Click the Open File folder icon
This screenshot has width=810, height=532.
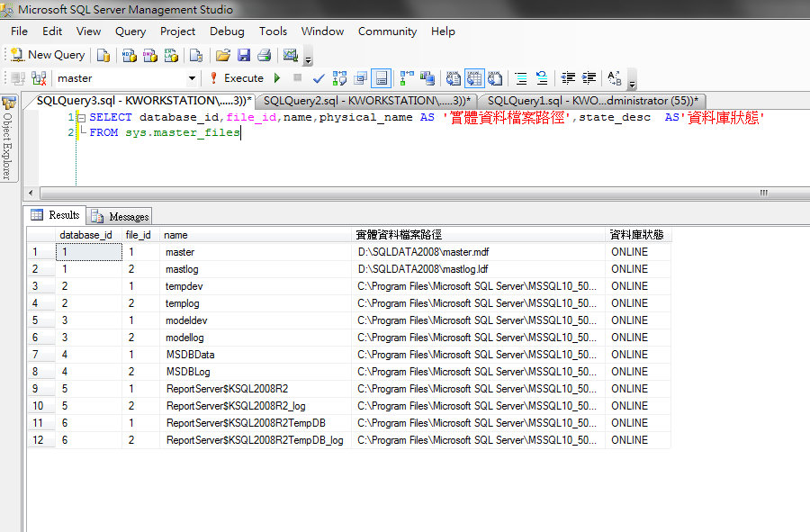coord(223,55)
